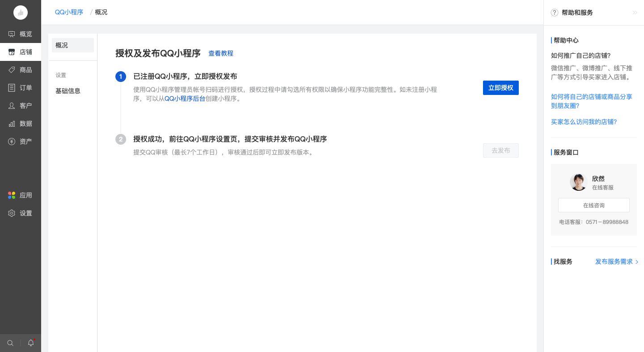This screenshot has height=352, width=644.
Task: Click the search magnifier icon at bottom
Action: click(x=10, y=343)
